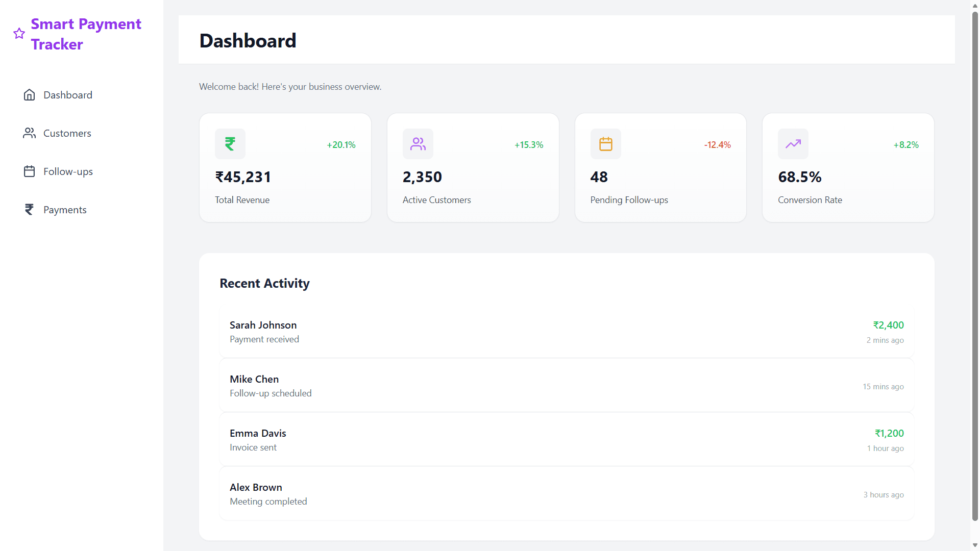Click the trending-up icon on Conversion Rate card
This screenshot has height=551, width=980.
[793, 144]
